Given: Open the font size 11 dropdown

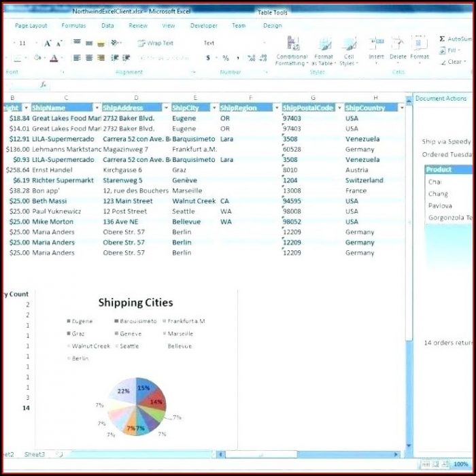Looking at the screenshot, I should (x=37, y=43).
